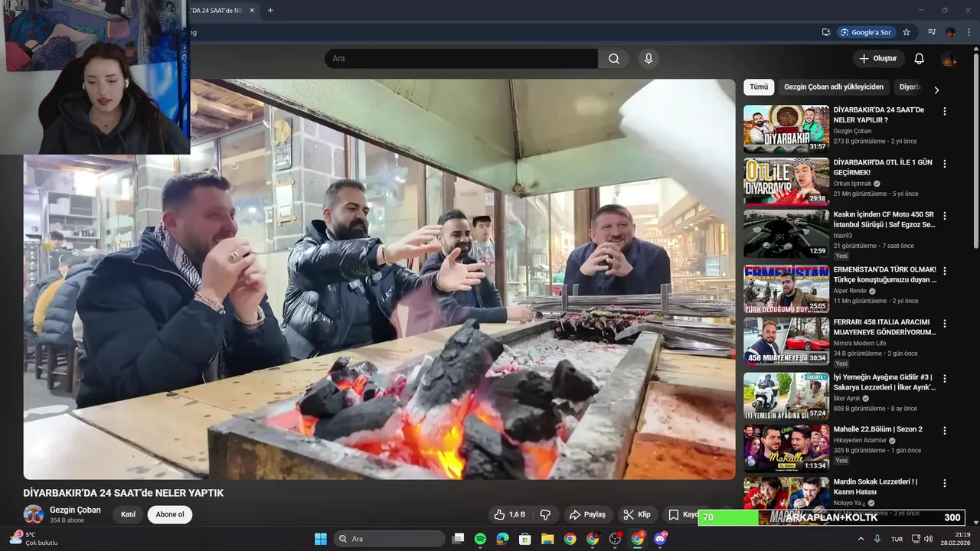Open more options for Kaskın İçinden CF Moto video

coord(944,217)
